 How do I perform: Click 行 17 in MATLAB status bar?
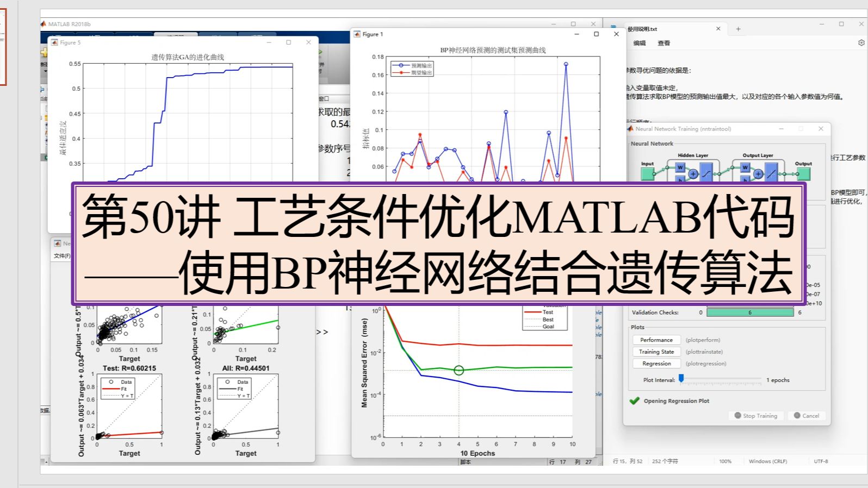coord(557,462)
